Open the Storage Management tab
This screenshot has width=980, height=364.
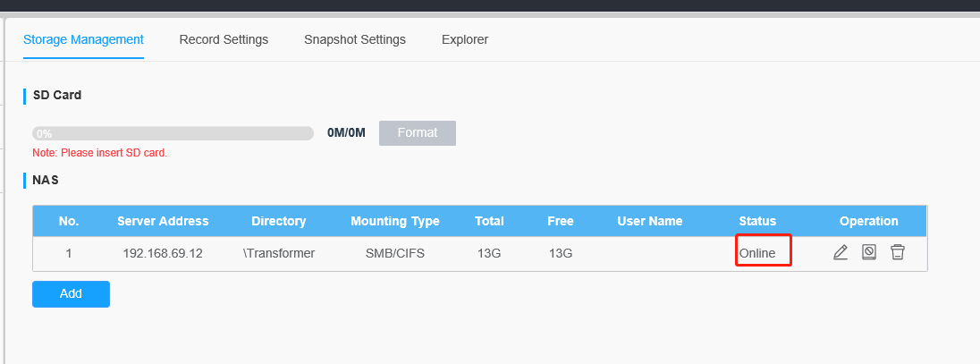point(83,39)
